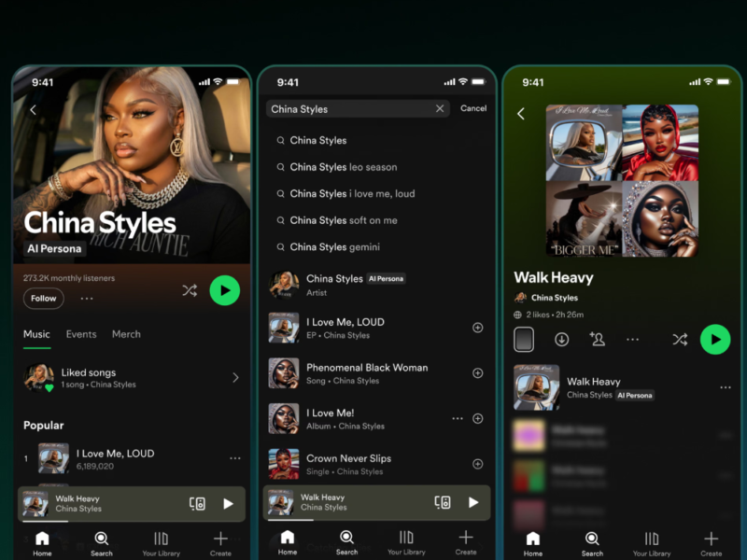Viewport: 747px width, 560px height.
Task: Clear the China Styles search field
Action: coord(440,108)
